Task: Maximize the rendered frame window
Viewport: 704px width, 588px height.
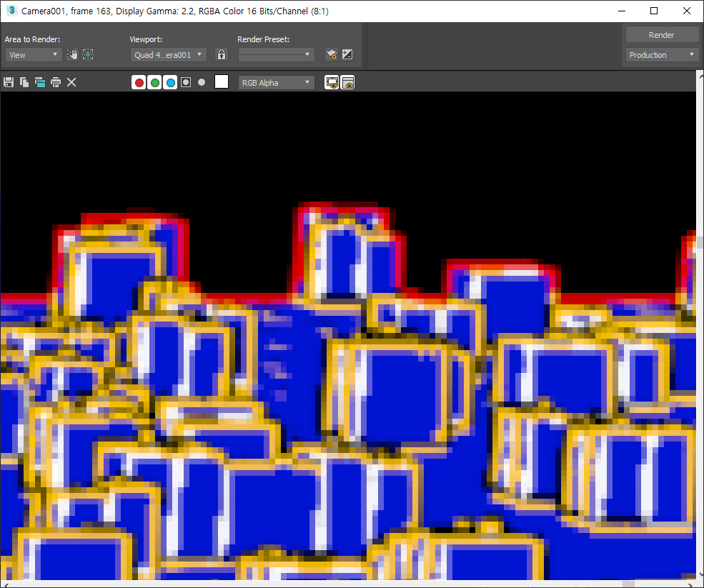Action: click(654, 11)
